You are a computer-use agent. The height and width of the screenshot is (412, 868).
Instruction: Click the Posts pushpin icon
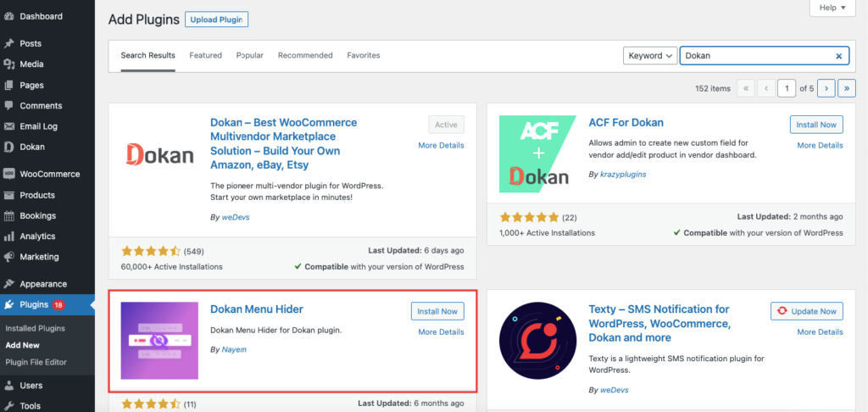(8, 43)
